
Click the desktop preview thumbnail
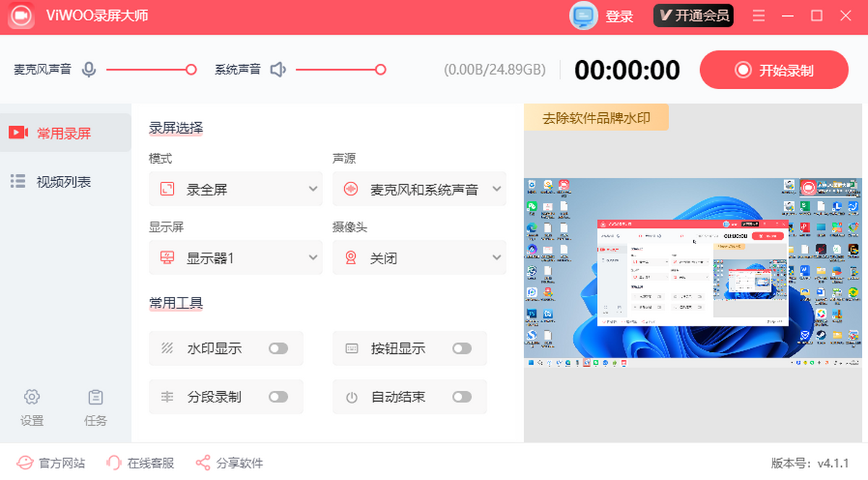tap(693, 273)
